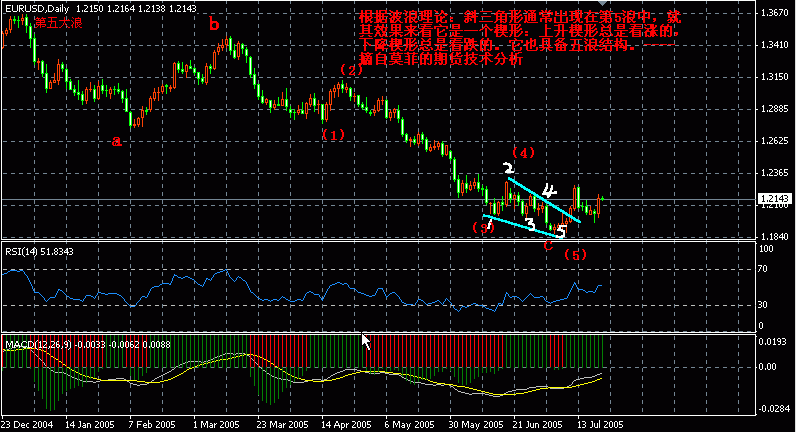The width and height of the screenshot is (796, 432).
Task: Click price axis label 1.3410
Action: [775, 45]
